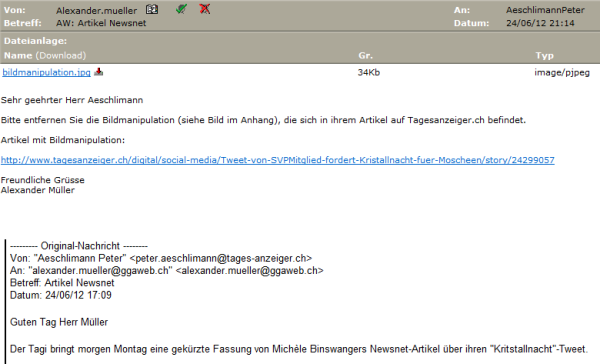Click recipient AeschlimannPeter in header
The width and height of the screenshot is (600, 364).
tap(545, 10)
